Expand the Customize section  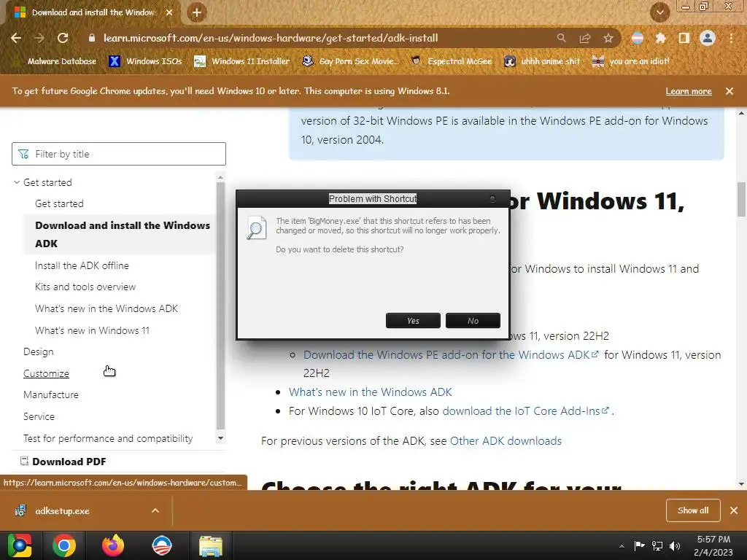point(46,374)
